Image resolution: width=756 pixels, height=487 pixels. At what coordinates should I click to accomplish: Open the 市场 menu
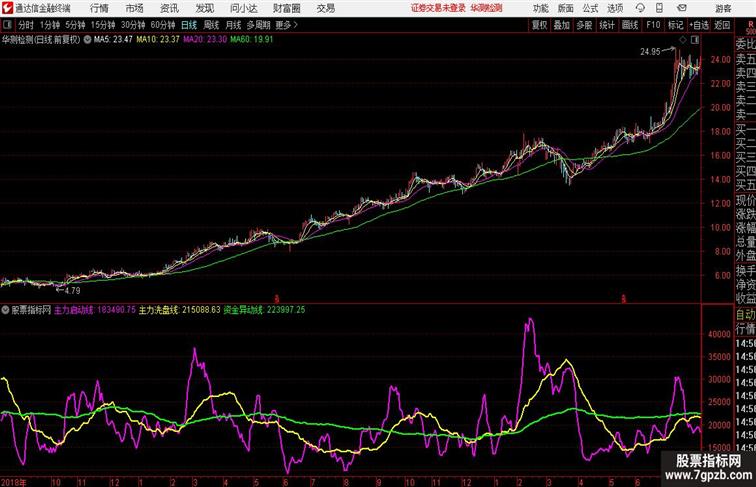(x=135, y=8)
